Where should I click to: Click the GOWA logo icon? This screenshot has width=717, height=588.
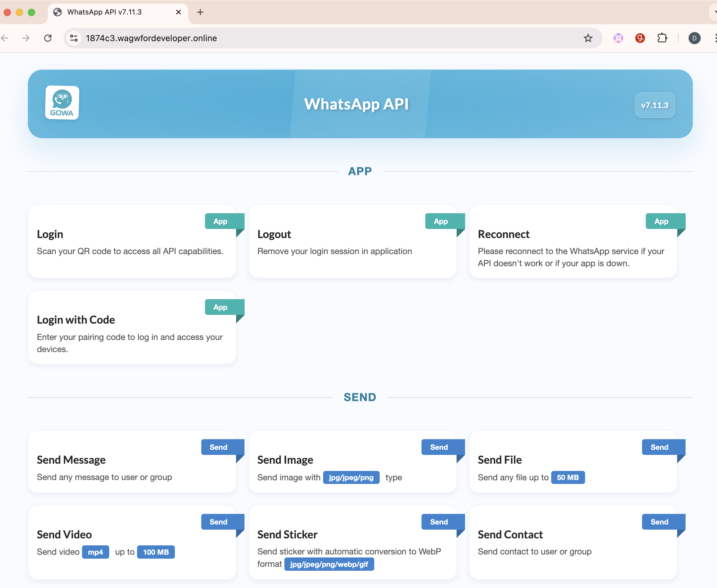click(62, 103)
